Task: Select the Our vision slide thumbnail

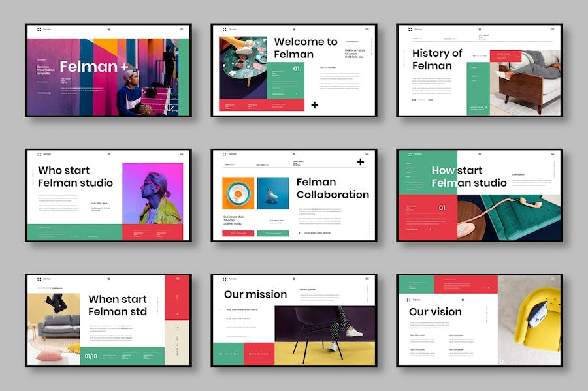Action: click(x=479, y=320)
